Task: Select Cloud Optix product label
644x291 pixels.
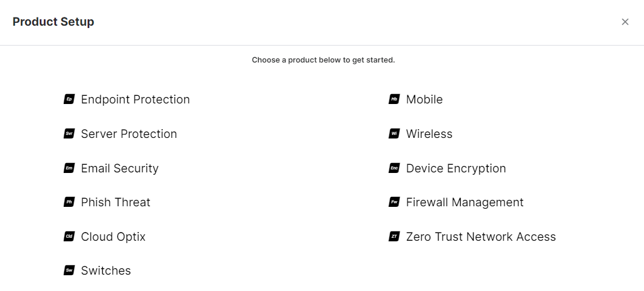Action: click(113, 237)
